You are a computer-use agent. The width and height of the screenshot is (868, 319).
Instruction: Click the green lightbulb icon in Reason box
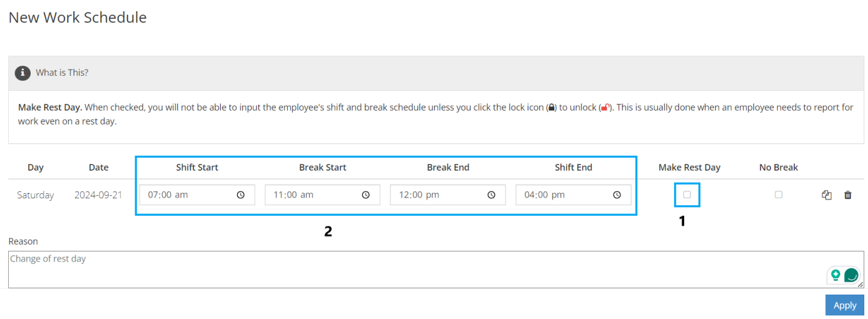(x=835, y=275)
